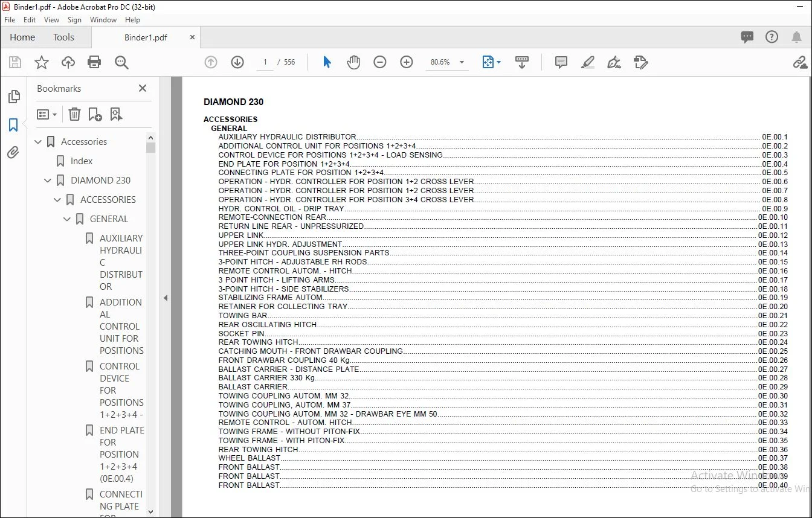Collapse the Accessories bookmark
The image size is (812, 518).
click(39, 142)
